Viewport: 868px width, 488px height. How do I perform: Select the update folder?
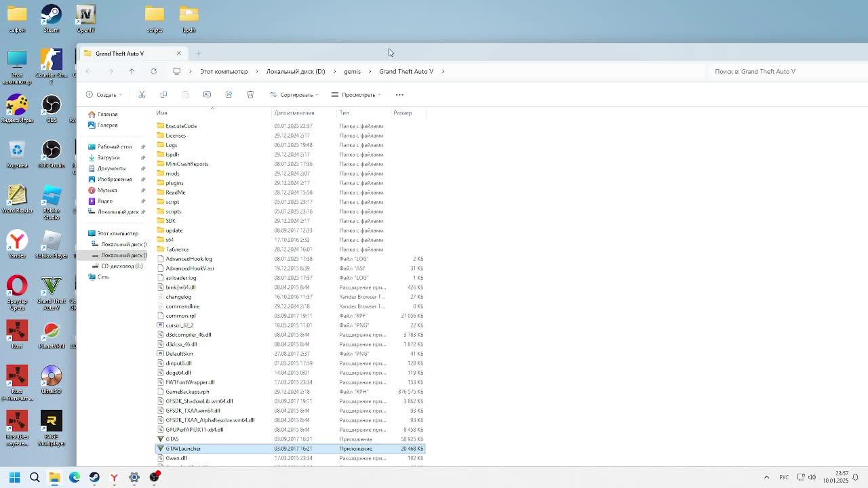pos(174,230)
